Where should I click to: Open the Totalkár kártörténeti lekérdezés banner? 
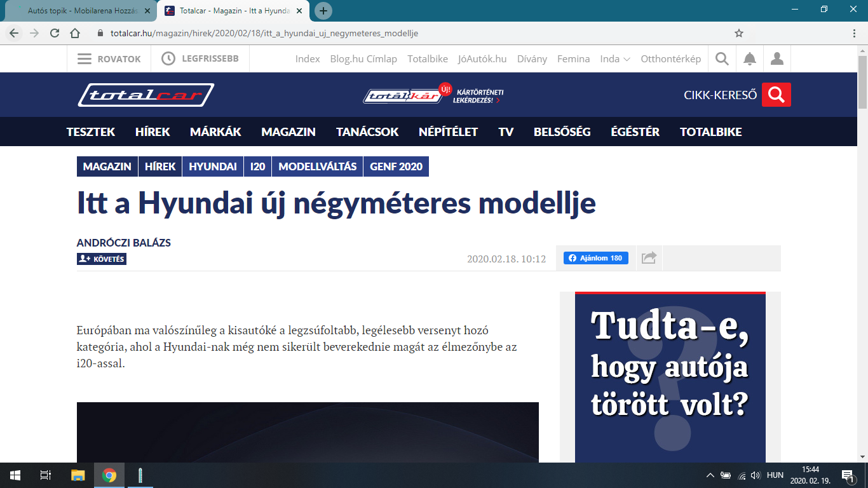pos(433,95)
